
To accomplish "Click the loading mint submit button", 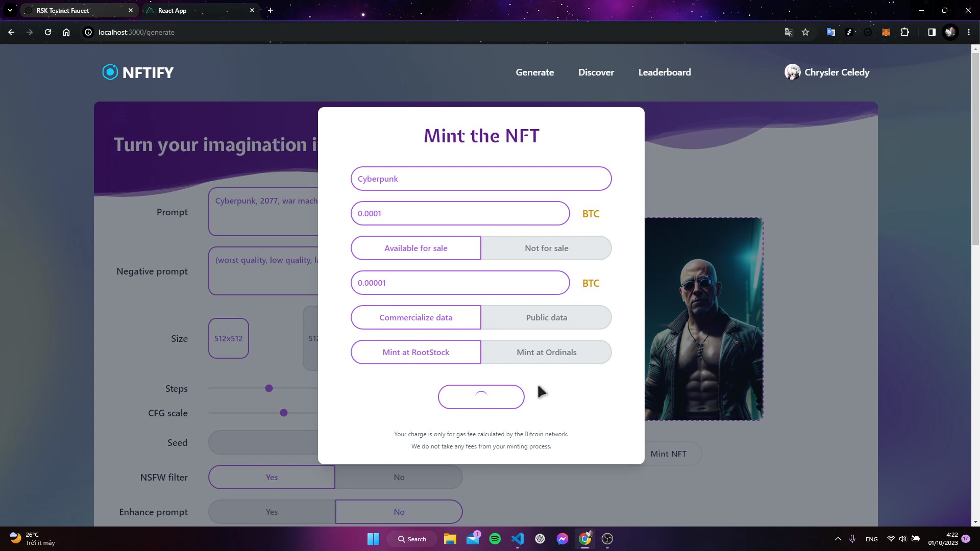I will click(x=481, y=397).
